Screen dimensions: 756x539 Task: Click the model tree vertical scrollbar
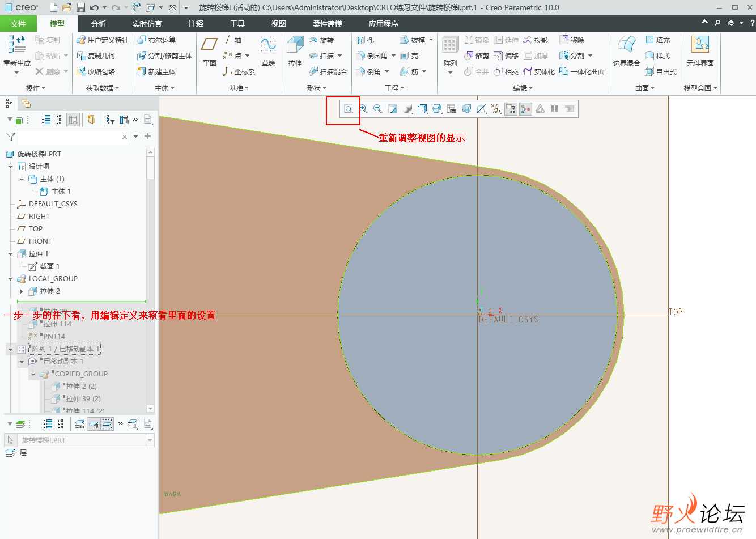pyautogui.click(x=150, y=280)
